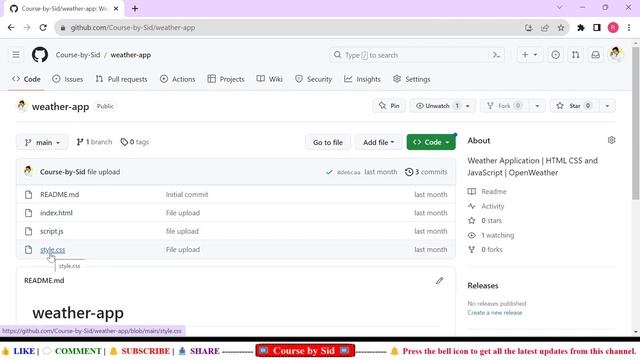Click the Go to file button

point(328,142)
